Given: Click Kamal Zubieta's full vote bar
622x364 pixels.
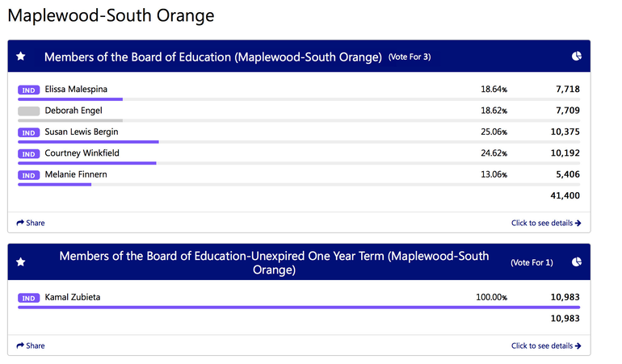Looking at the screenshot, I should point(299,308).
